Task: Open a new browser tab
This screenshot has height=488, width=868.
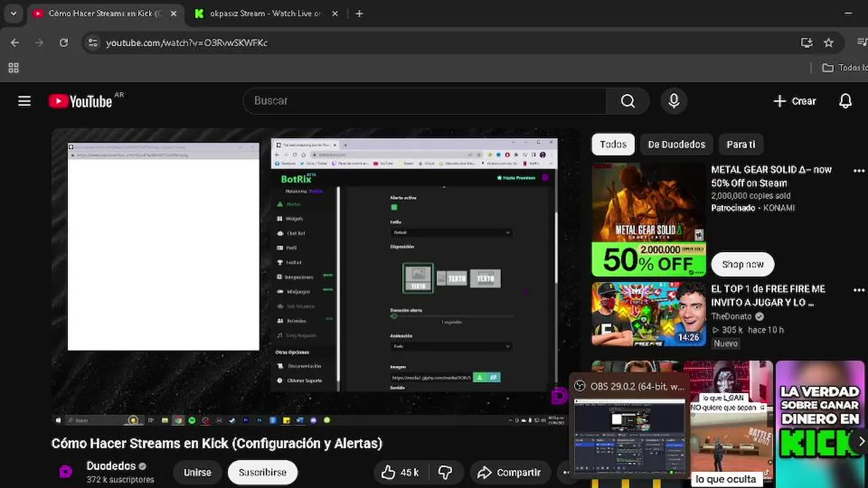Action: 359,14
